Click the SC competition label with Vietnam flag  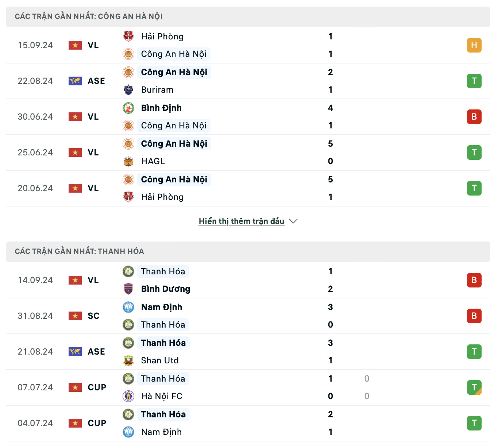click(93, 316)
